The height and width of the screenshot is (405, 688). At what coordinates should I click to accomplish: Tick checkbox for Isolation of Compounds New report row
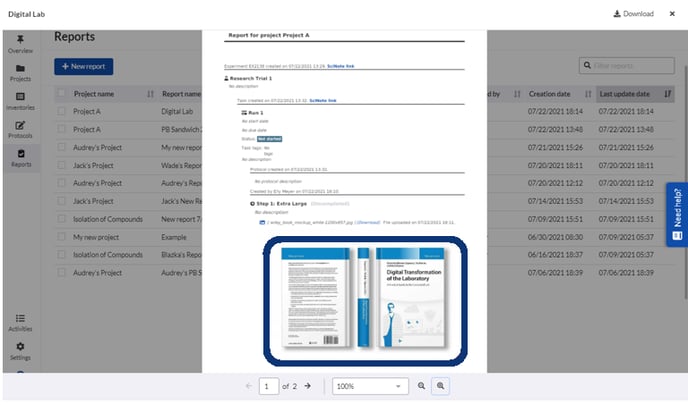tap(61, 219)
